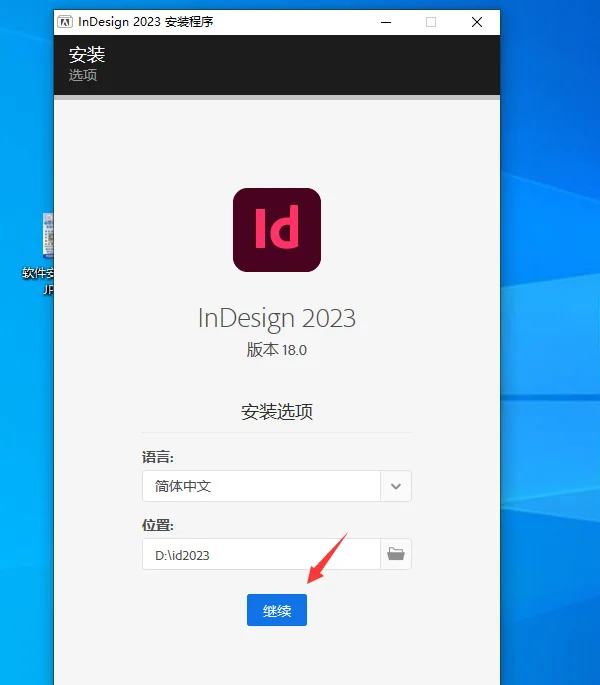Close the InDesign 2023 installer window
Image resolution: width=600 pixels, height=685 pixels.
[477, 22]
